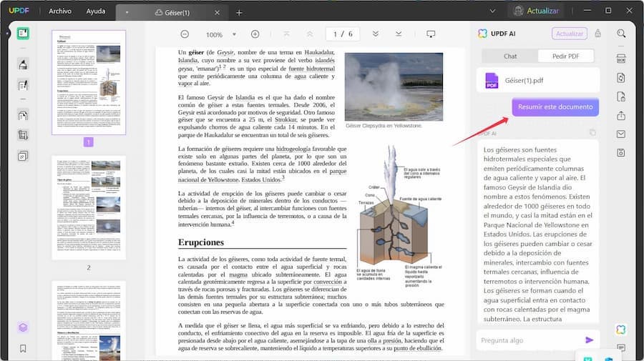This screenshot has height=361, width=644.
Task: Click the geyser cross-section diagram
Action: pos(399,216)
